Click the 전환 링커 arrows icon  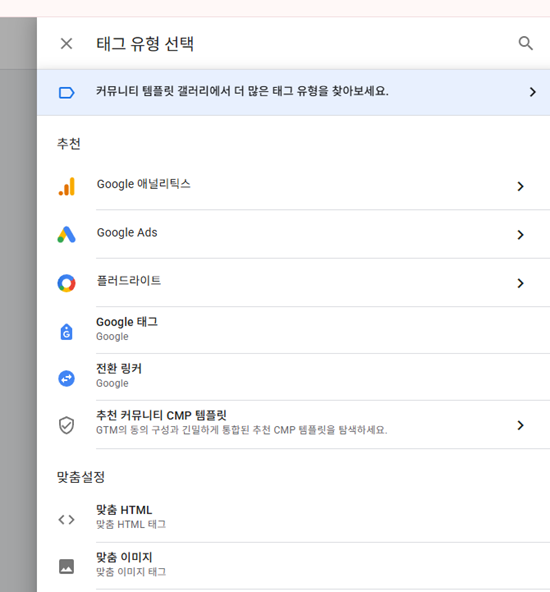point(66,378)
